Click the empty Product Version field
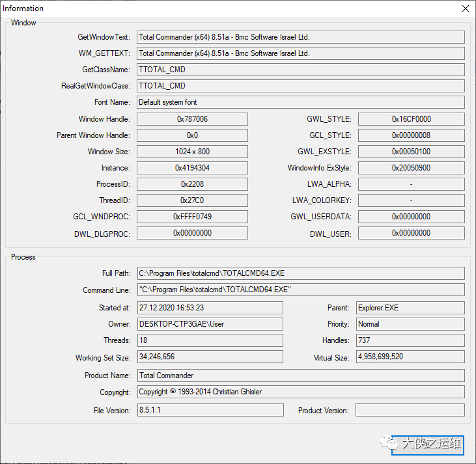 (410, 410)
